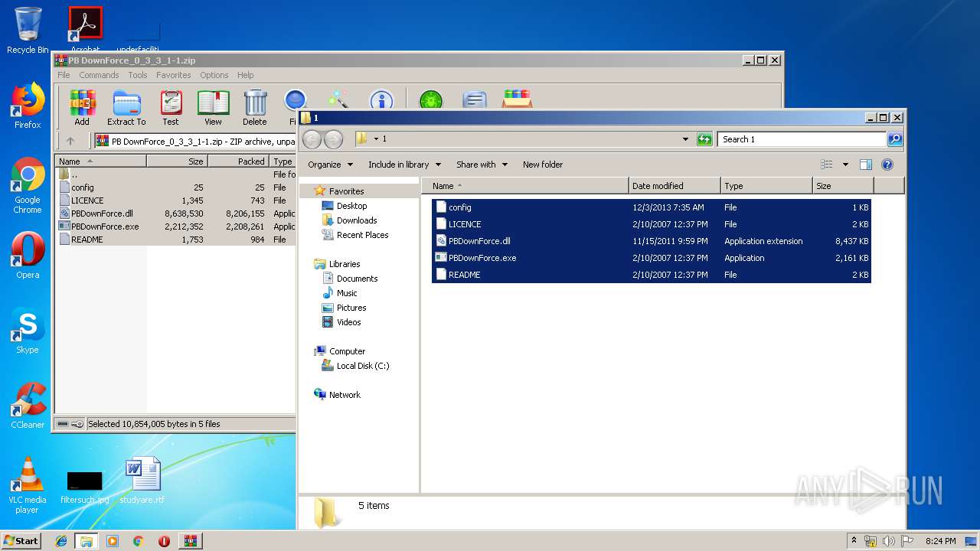
Task: Select Libraries in navigation pane
Action: tap(345, 264)
